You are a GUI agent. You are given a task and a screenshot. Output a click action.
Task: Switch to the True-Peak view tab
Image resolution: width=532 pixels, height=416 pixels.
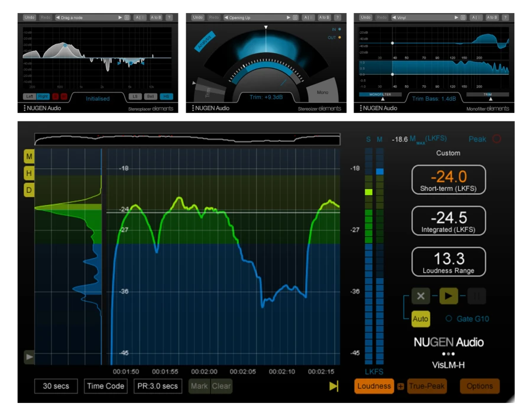click(426, 386)
